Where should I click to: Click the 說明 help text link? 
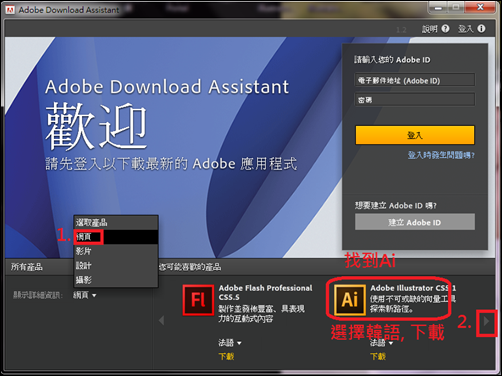430,29
